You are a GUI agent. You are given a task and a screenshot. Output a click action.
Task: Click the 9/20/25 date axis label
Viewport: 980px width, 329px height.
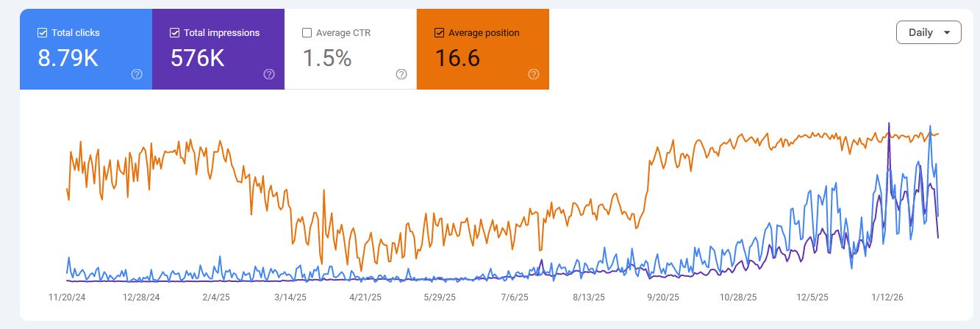tap(664, 297)
